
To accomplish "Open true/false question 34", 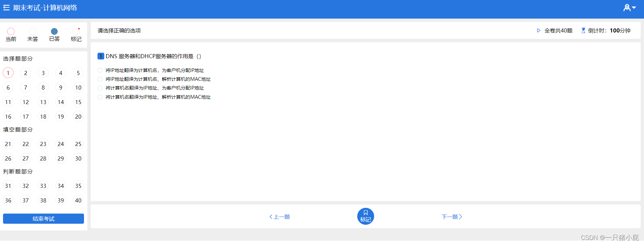I will coord(61,186).
